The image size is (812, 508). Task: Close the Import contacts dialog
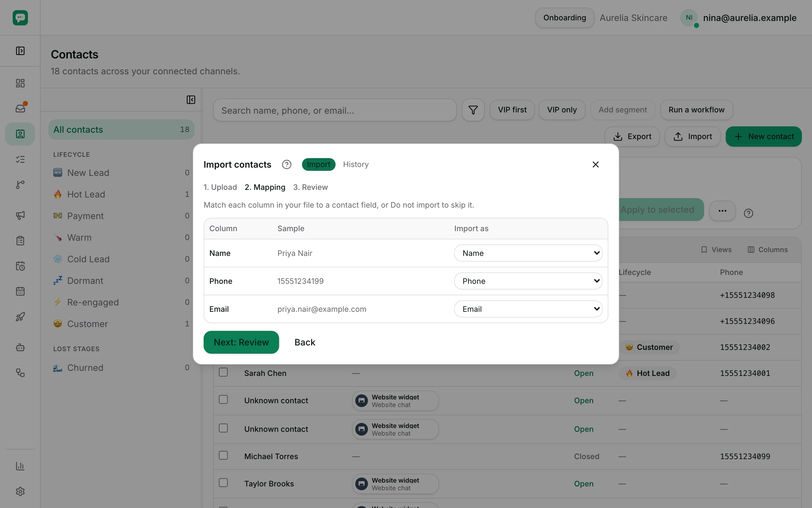point(596,164)
